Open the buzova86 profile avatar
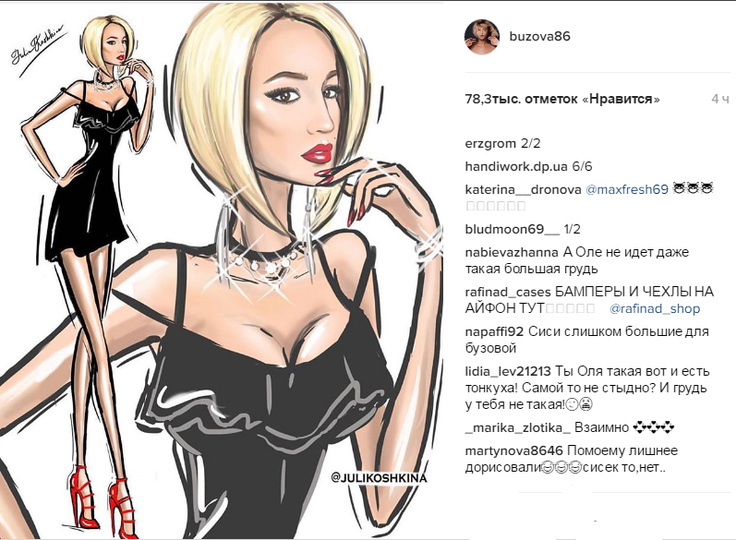Screen dimensions: 736x540 coord(482,37)
